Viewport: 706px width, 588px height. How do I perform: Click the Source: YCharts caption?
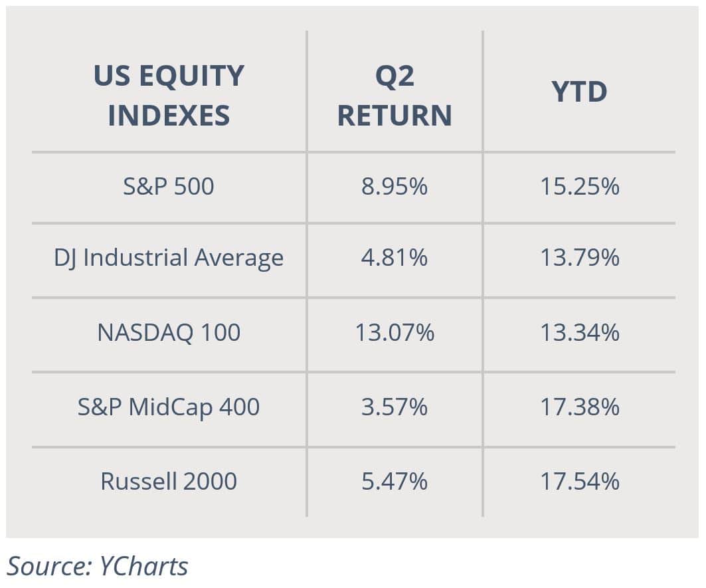tap(97, 566)
